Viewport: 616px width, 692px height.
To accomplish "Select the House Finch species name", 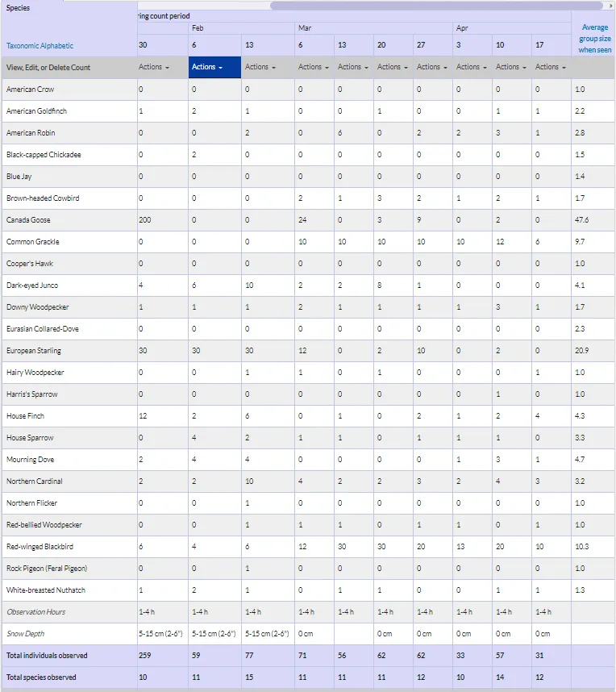I will (x=25, y=415).
